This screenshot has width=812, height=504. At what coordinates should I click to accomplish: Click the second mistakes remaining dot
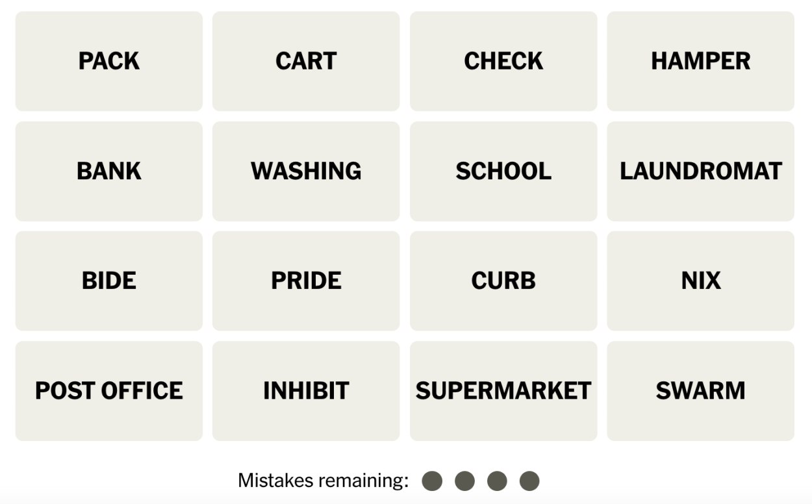tap(464, 481)
